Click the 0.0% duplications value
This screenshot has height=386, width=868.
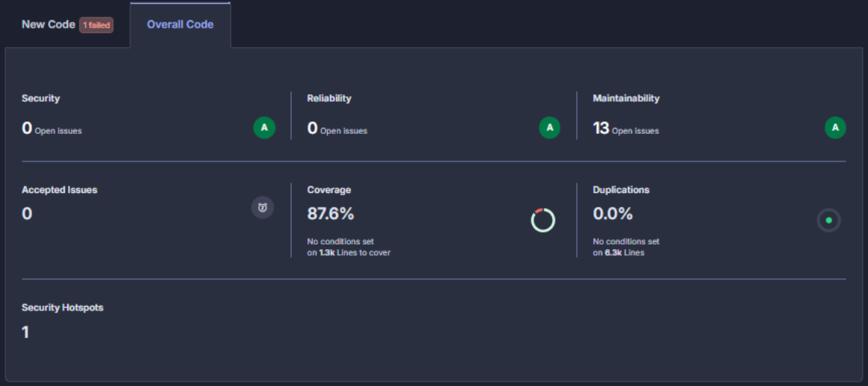[x=612, y=214]
